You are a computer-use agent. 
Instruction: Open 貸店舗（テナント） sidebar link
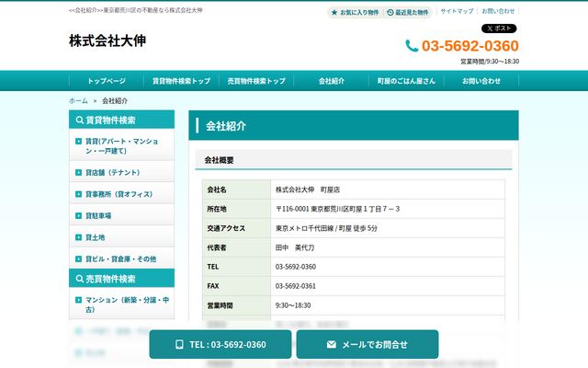pos(122,172)
